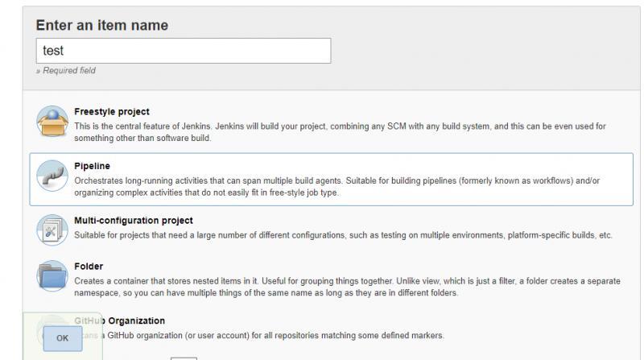Click the Enter an item name heading

click(102, 25)
